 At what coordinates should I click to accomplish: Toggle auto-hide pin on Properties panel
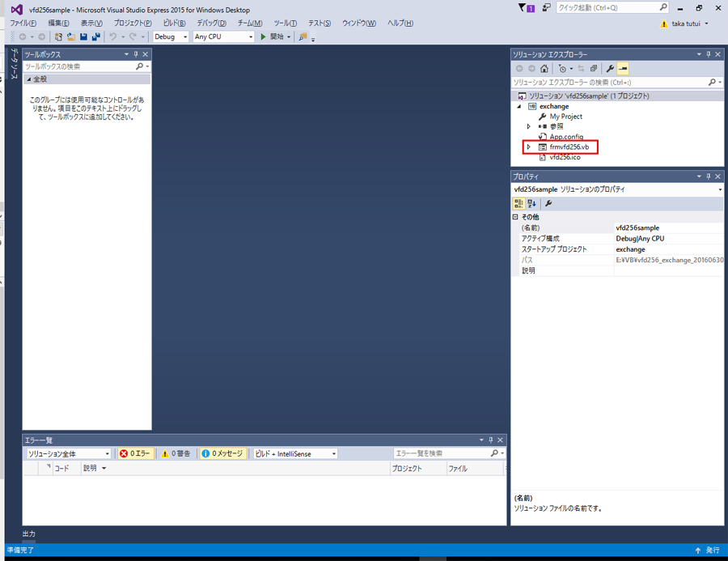709,176
